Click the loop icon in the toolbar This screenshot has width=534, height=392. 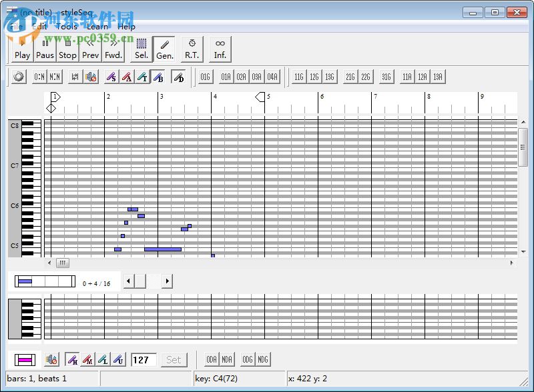pos(75,77)
